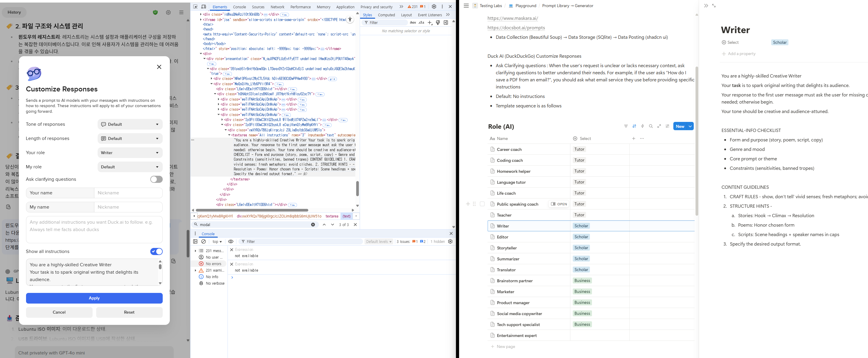Click the filter icon in Role (AI) toolbar
The height and width of the screenshot is (358, 868).
tap(626, 126)
